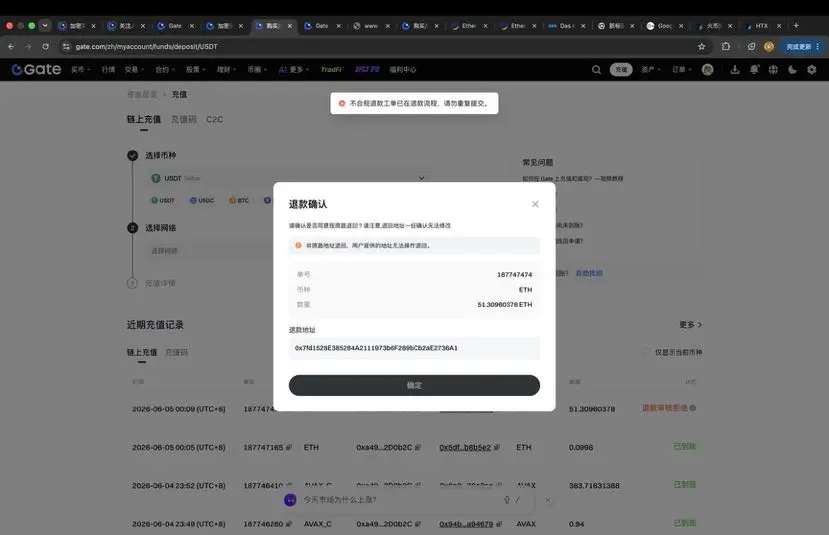Dismiss the AI question bar with X
This screenshot has width=829, height=535.
coord(548,500)
